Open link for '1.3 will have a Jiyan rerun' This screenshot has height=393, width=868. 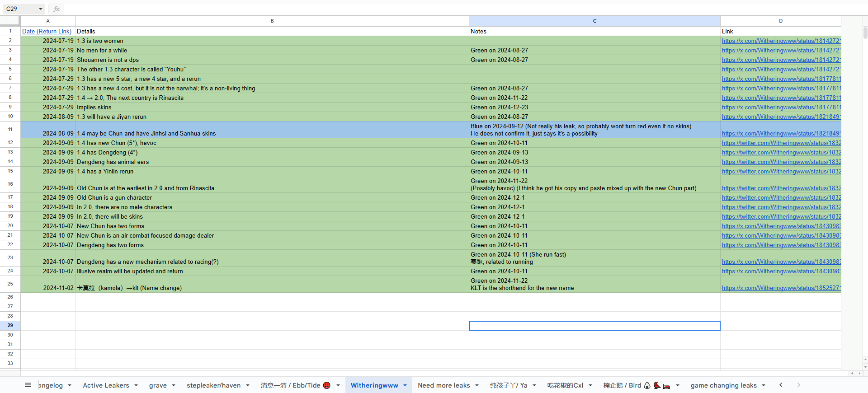[x=781, y=117]
